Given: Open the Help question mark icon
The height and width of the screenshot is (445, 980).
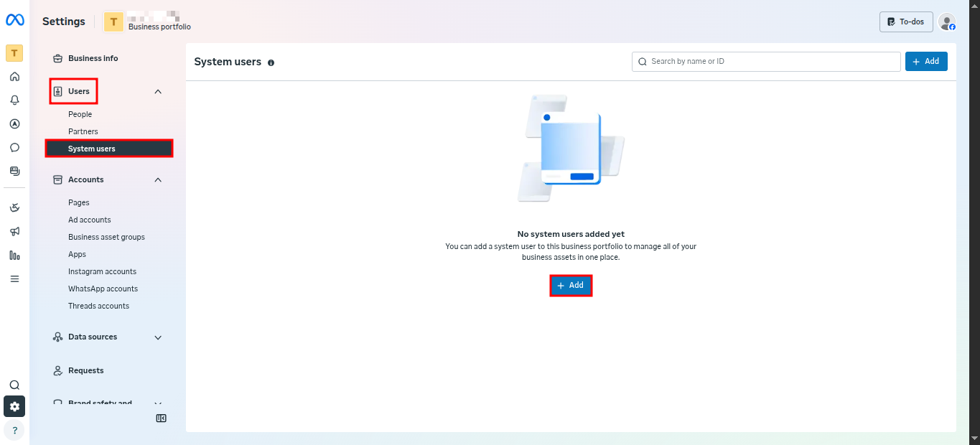Looking at the screenshot, I should 14,430.
